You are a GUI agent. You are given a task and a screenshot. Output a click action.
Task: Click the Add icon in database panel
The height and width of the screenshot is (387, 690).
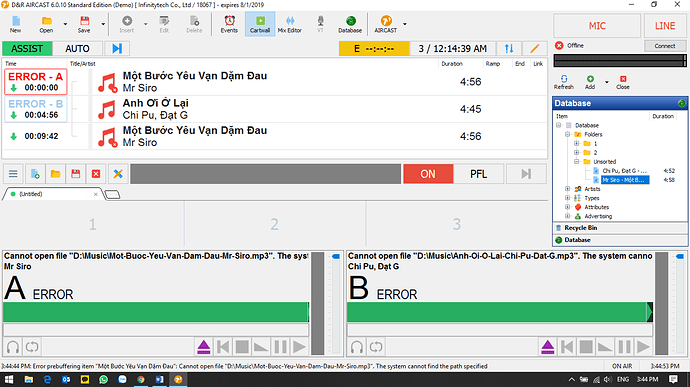coord(590,82)
